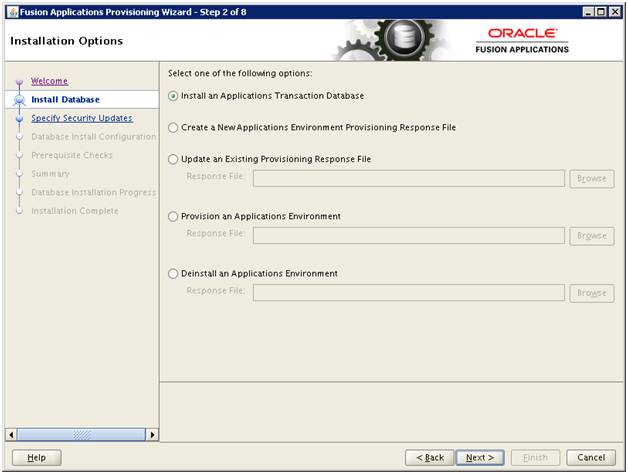Minimize the wizard window

pyautogui.click(x=588, y=12)
